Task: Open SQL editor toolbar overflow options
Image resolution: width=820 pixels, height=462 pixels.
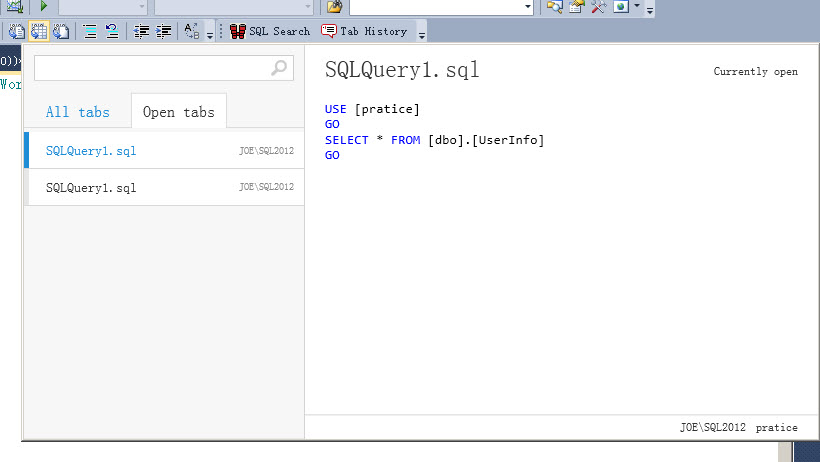Action: point(210,35)
